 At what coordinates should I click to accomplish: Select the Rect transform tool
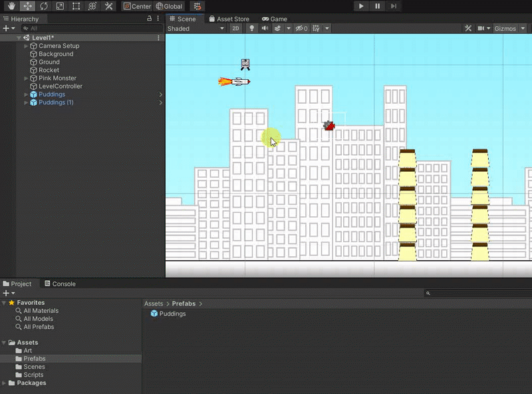coord(76,6)
